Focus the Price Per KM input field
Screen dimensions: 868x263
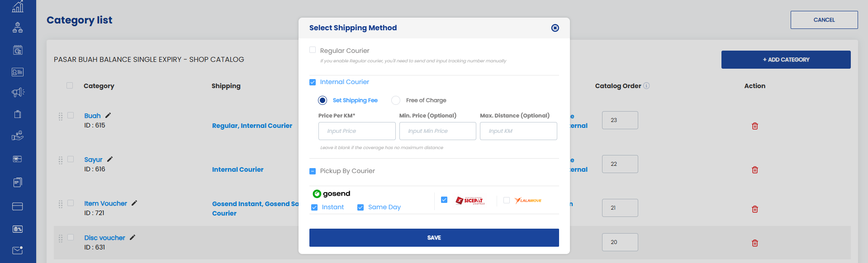357,131
